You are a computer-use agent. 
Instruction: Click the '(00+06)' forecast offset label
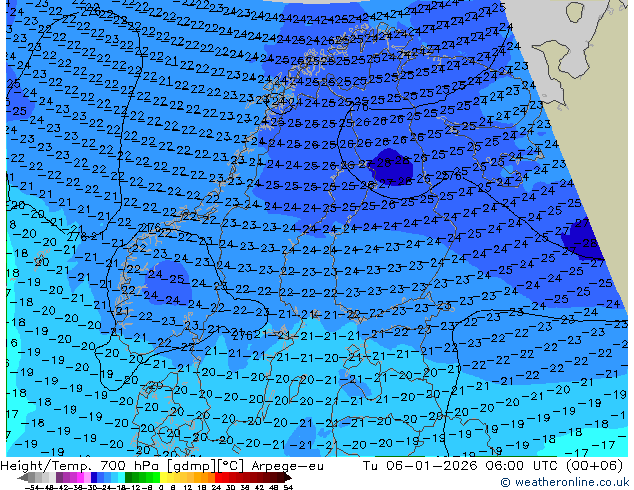click(x=594, y=466)
